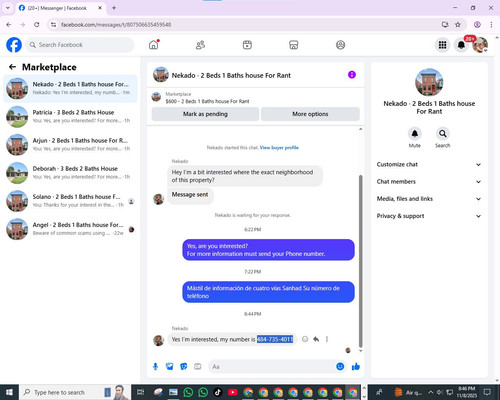Click the house thumbnail in right panel
Screen dimensions: 500x400
point(429,82)
